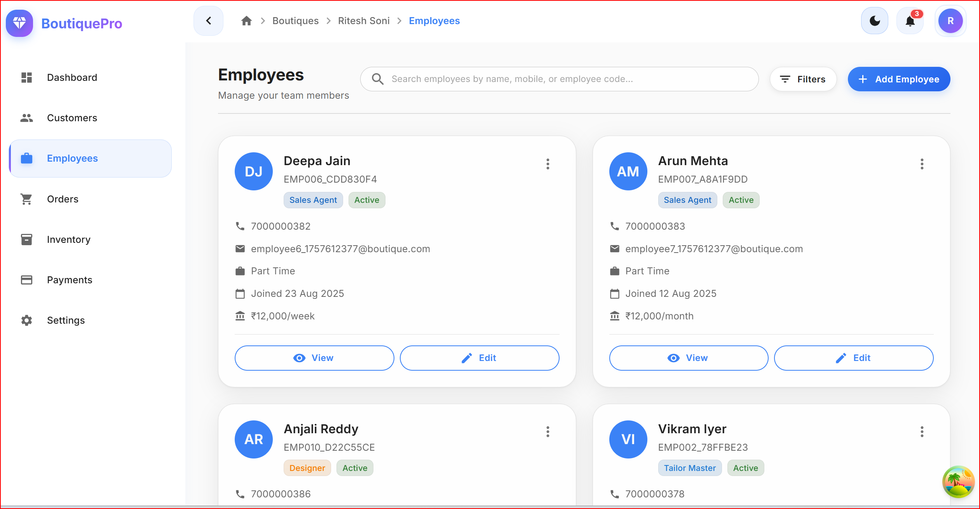The image size is (980, 509).
Task: Toggle dark mode with the moon icon
Action: click(x=874, y=21)
